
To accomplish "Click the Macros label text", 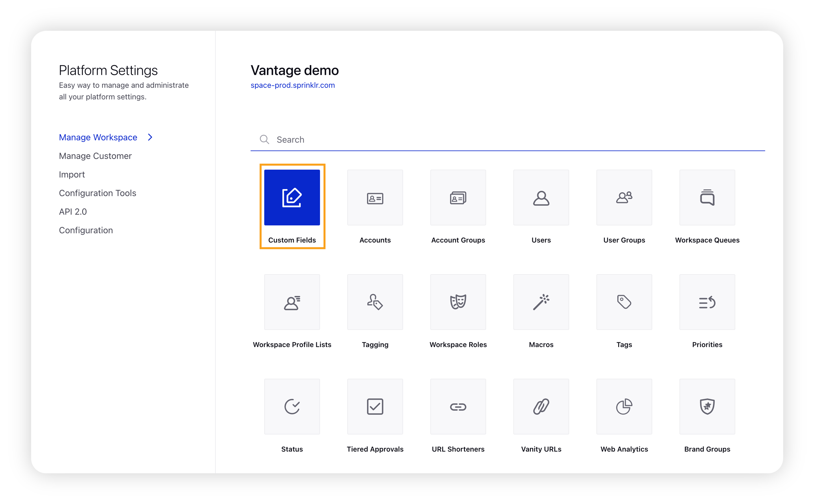I will click(541, 345).
